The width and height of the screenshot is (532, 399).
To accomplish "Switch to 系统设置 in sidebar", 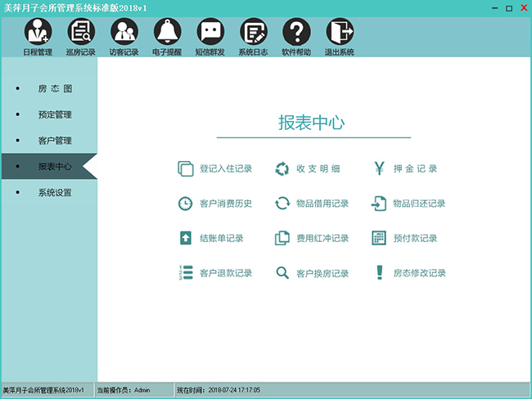I will (x=55, y=193).
